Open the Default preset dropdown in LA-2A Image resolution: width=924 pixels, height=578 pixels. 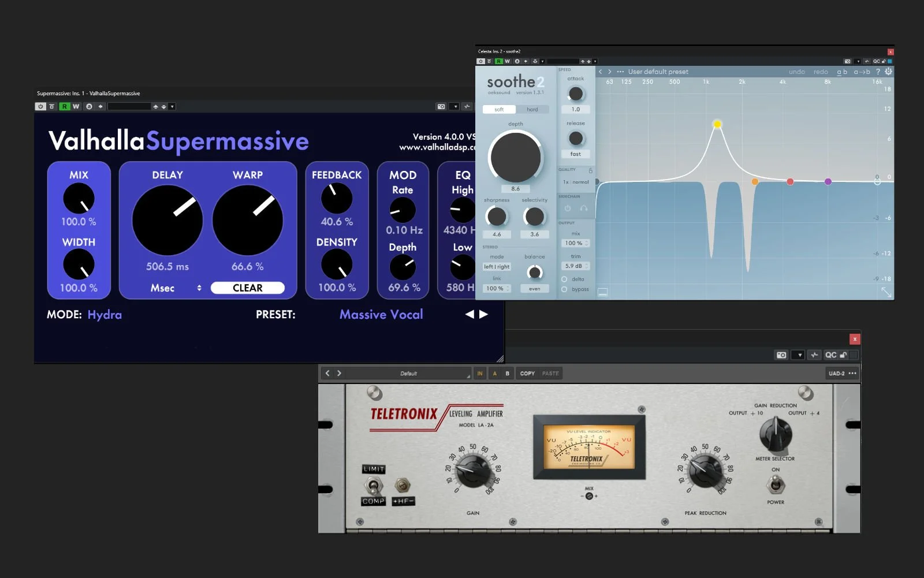click(408, 374)
